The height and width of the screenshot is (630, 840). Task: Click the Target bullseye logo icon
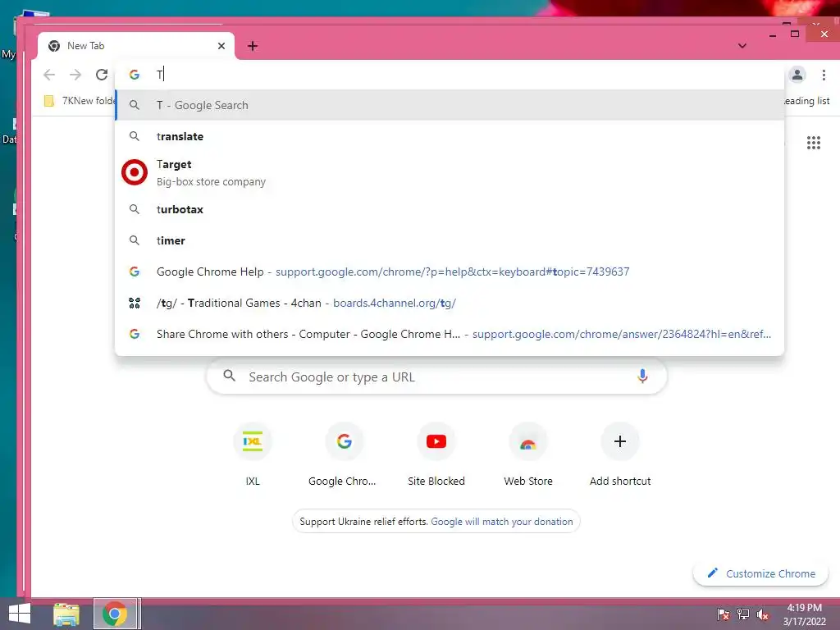coord(135,172)
